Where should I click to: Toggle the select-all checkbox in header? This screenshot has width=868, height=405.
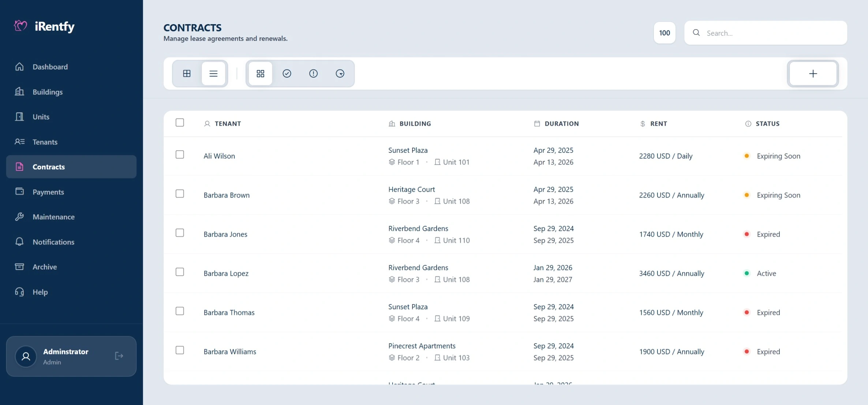(180, 122)
